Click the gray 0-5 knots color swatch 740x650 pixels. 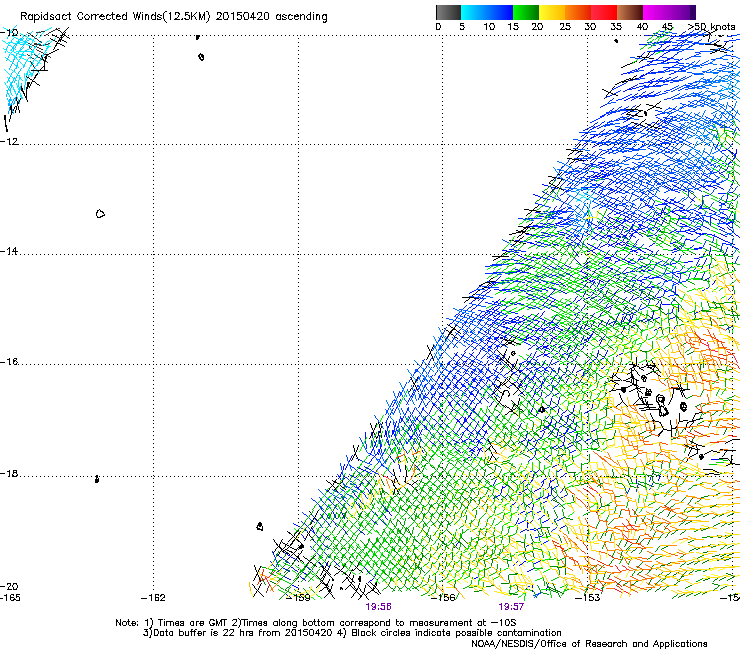pos(448,12)
